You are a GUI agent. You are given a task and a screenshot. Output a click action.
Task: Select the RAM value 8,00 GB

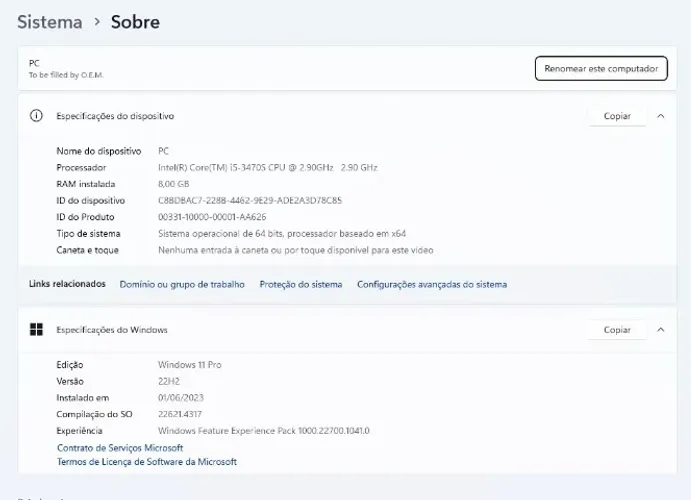click(x=174, y=184)
